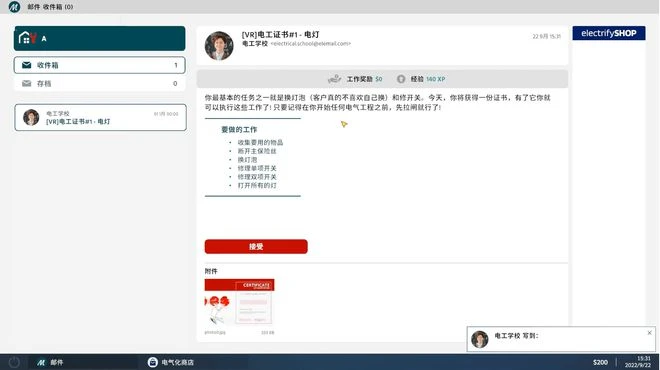660x370 pixels.
Task: Open 电气化商店 from the taskbar
Action: pos(171,362)
